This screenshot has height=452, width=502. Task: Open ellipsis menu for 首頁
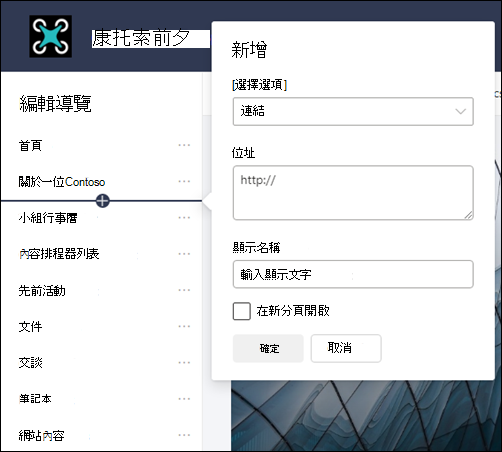(x=184, y=145)
